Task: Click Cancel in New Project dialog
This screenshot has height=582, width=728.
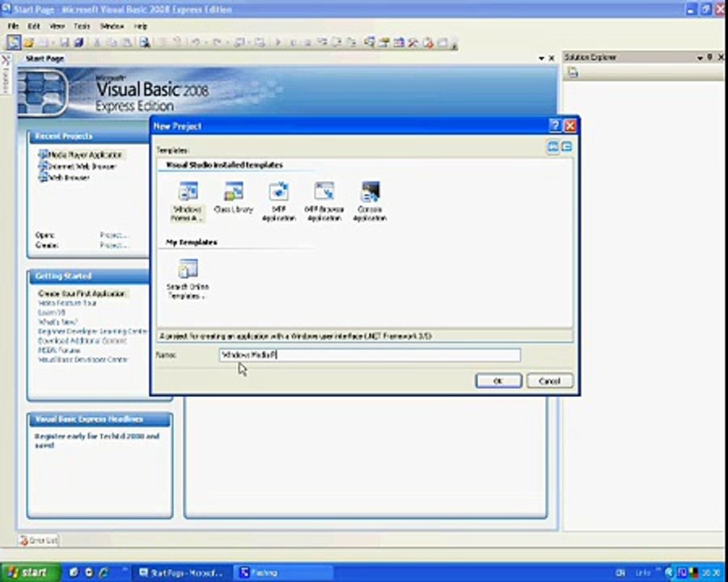Action: point(550,381)
